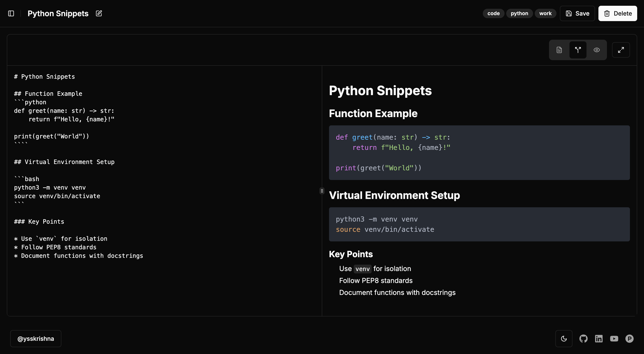644x354 pixels.
Task: Select the 'code' tag
Action: (x=493, y=13)
